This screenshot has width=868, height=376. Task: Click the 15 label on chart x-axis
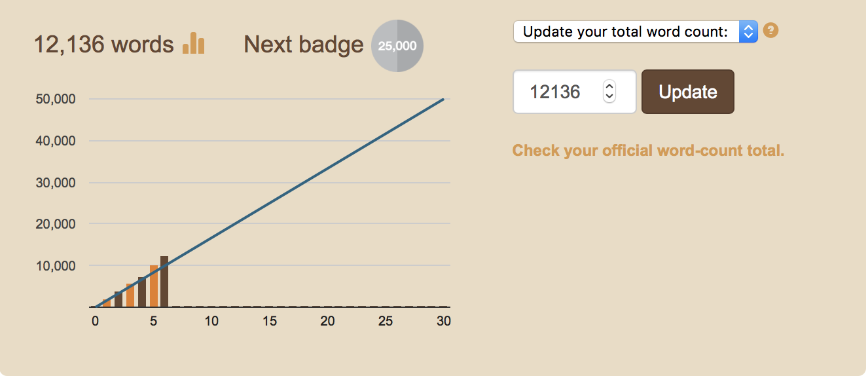click(270, 322)
